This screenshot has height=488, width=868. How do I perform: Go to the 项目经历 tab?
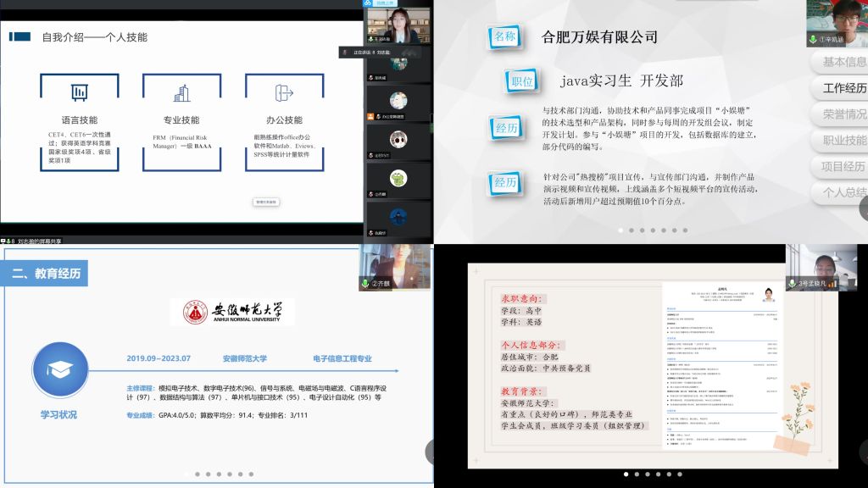843,167
